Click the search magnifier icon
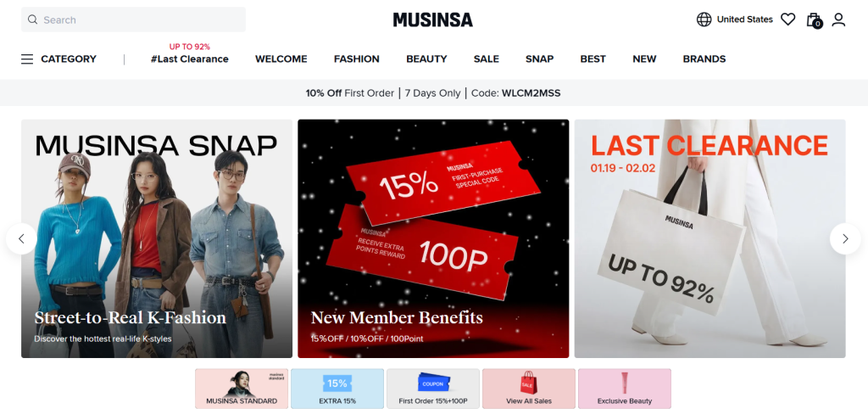 [x=33, y=20]
